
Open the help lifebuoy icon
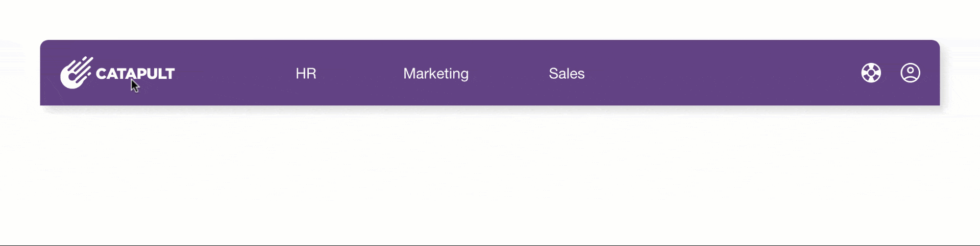(871, 73)
